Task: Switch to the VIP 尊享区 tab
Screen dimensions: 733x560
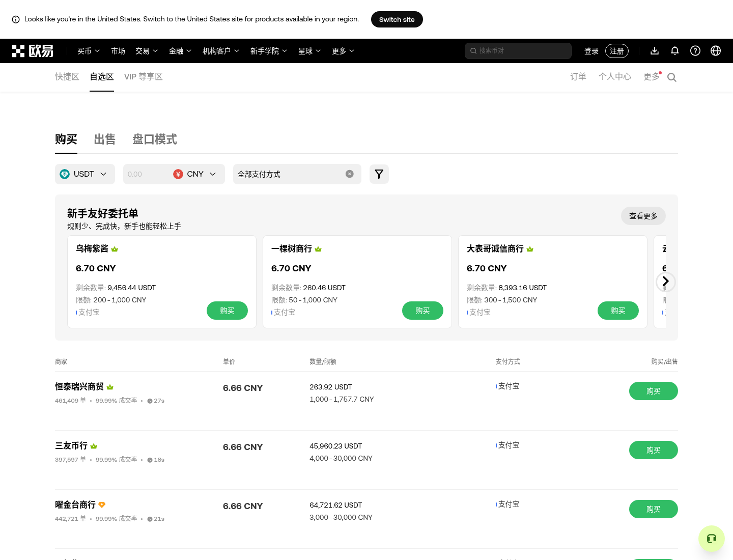Action: point(144,77)
